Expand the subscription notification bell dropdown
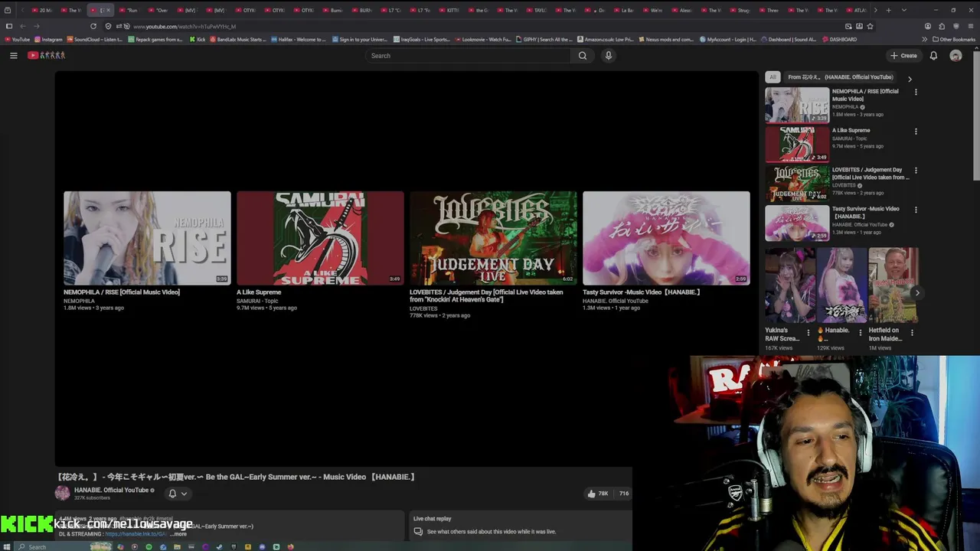The height and width of the screenshot is (551, 980). tap(178, 494)
